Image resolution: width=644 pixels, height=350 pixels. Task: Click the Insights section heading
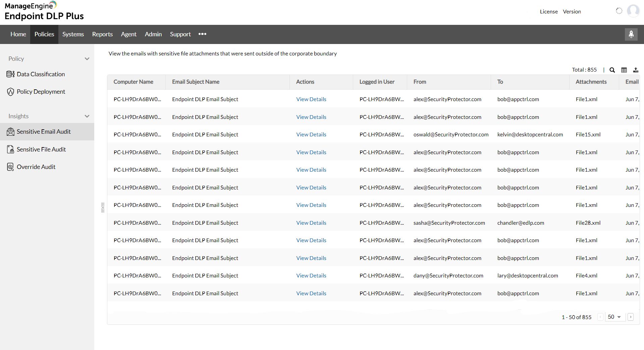tap(18, 116)
